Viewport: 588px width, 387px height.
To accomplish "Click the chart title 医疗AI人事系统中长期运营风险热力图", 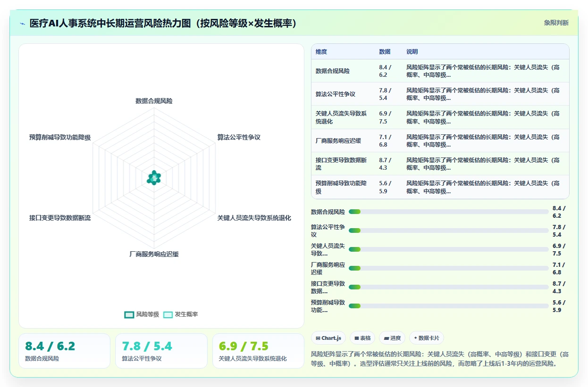I will pos(163,23).
